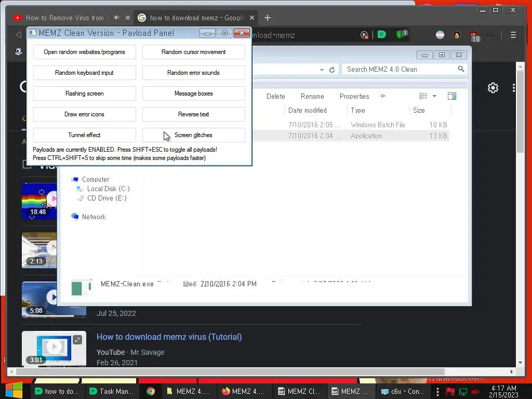Click the red extension icon with 18 badge
The height and width of the screenshot is (399, 532).
coord(474,36)
